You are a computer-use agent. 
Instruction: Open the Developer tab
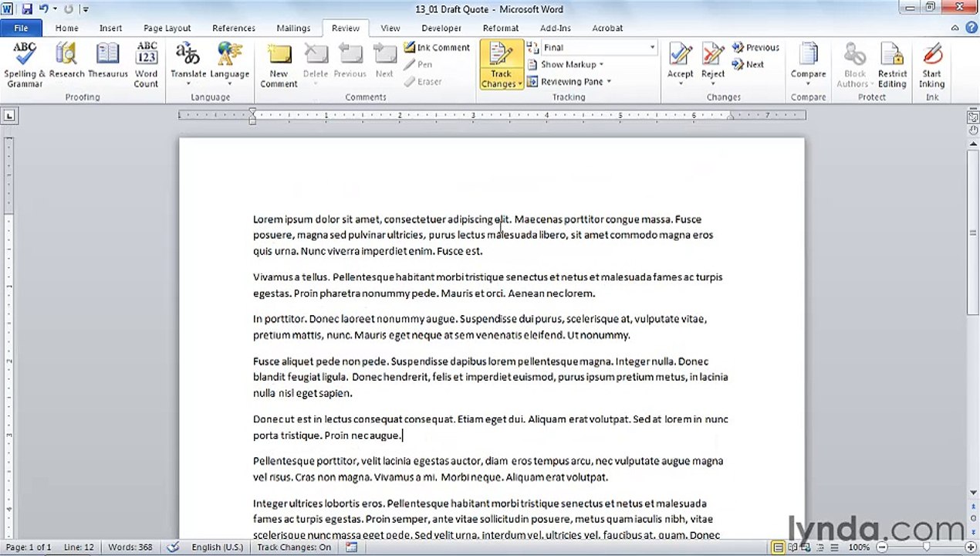441,28
